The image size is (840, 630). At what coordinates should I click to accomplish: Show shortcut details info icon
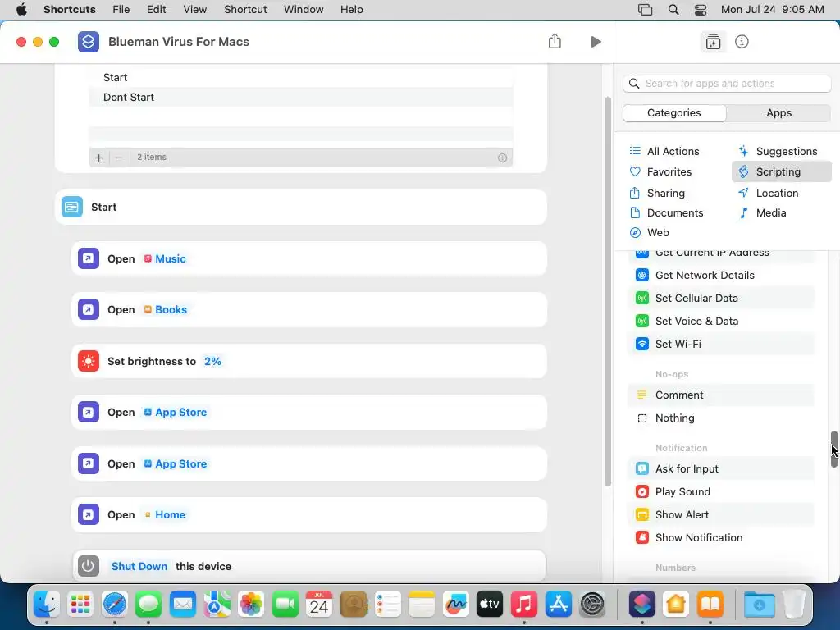coord(742,42)
